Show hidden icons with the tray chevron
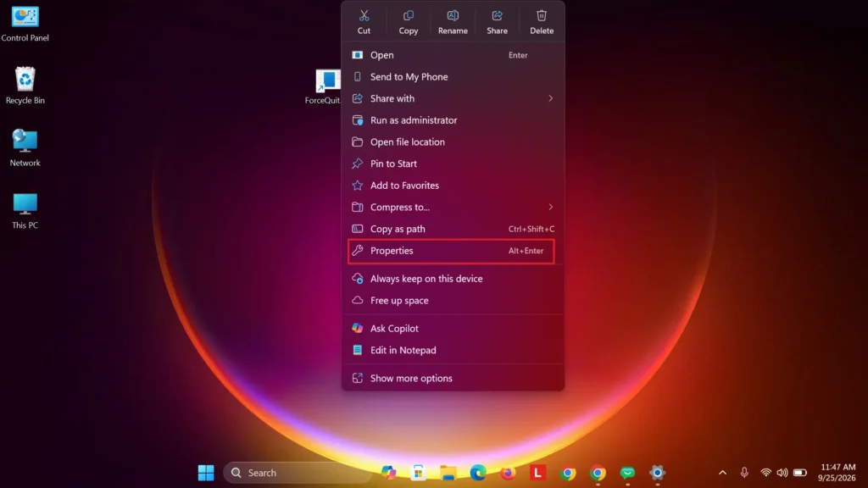 pyautogui.click(x=722, y=473)
